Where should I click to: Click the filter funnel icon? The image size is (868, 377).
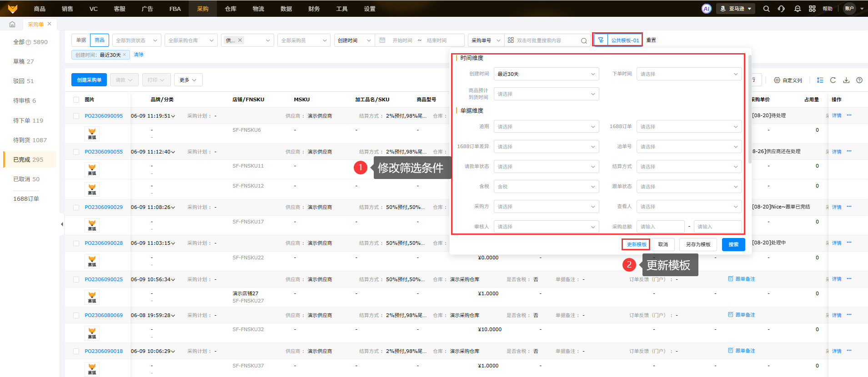point(601,40)
